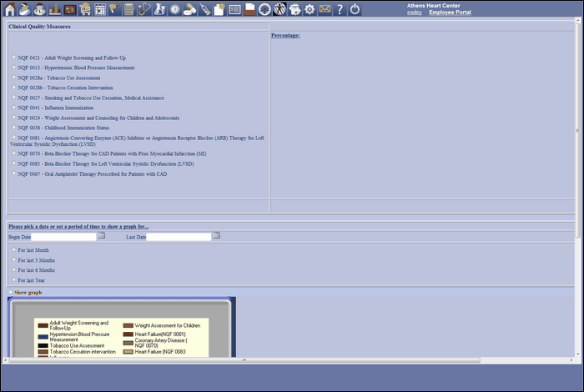Viewport: 584px width, 392px height.
Task: Open the bar chart reports icon
Action: [x=55, y=9]
